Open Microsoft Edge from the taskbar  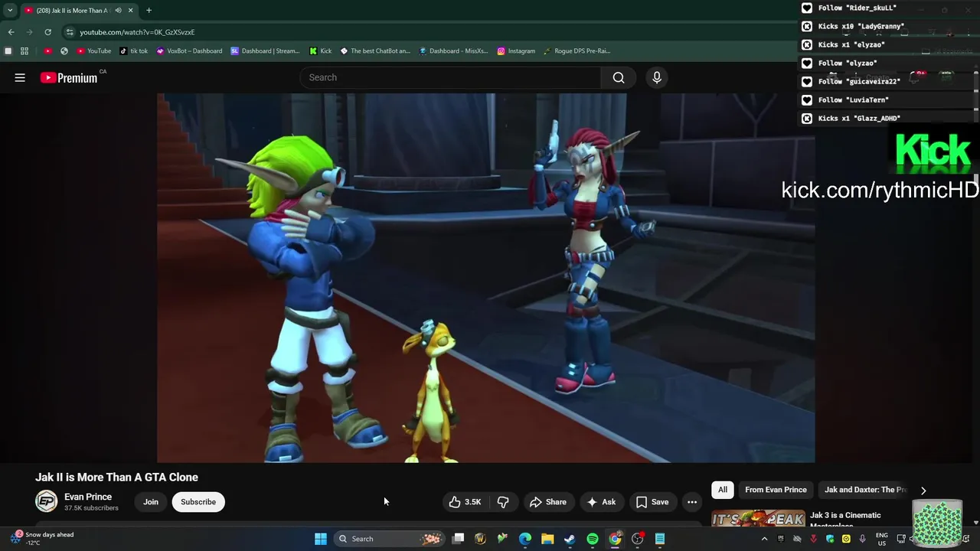(x=525, y=539)
